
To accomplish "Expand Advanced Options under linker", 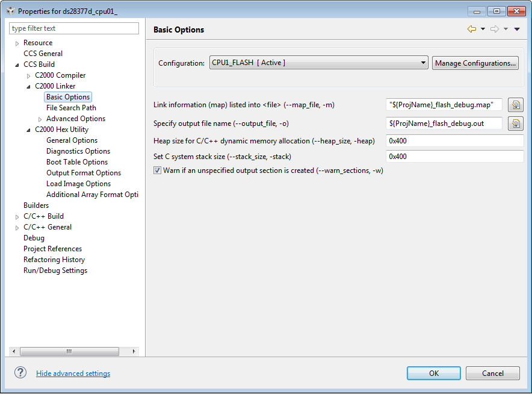I will (40, 119).
